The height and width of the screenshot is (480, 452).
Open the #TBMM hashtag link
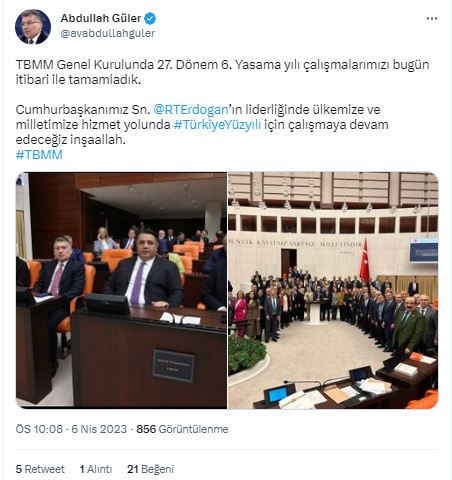pos(39,155)
